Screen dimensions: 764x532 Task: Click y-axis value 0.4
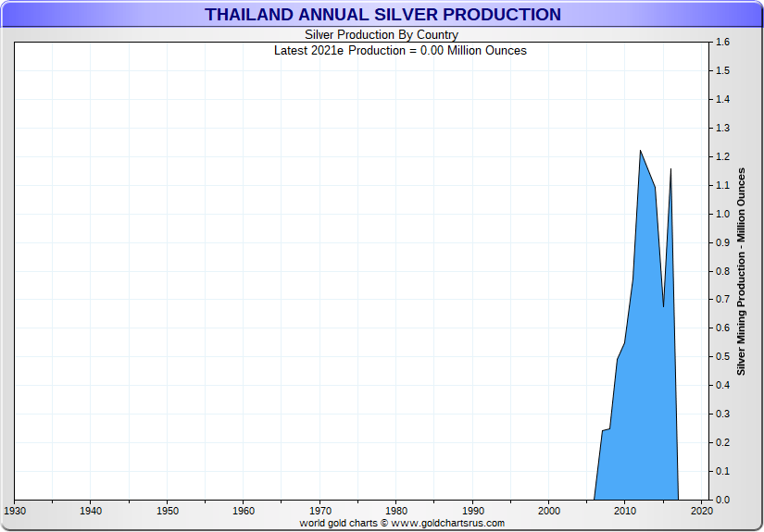coord(722,386)
